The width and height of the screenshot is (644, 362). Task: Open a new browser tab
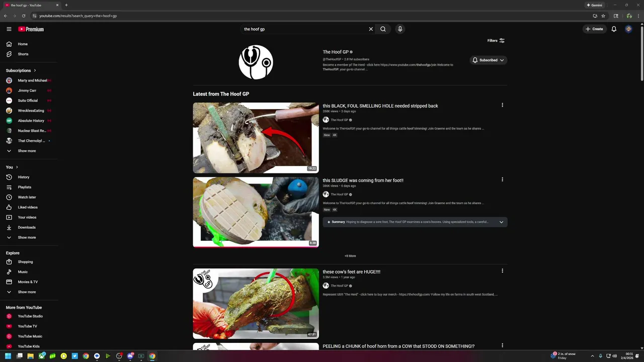pyautogui.click(x=66, y=5)
